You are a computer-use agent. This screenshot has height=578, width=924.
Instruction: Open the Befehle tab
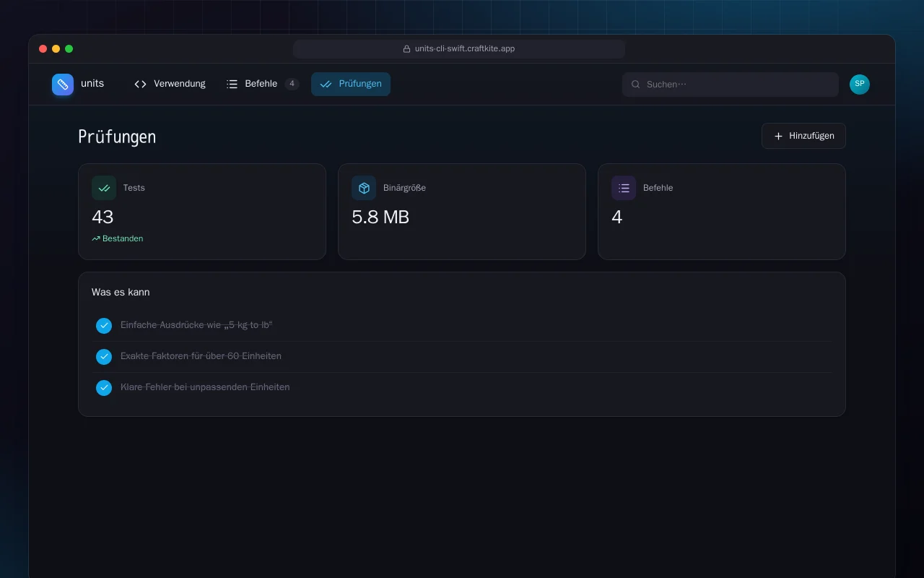pos(263,84)
